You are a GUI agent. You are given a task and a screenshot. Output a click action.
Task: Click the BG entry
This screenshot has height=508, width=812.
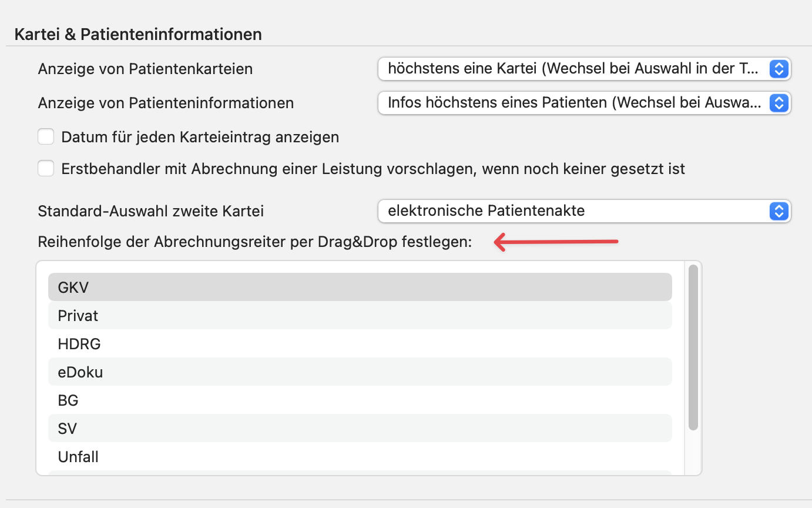[x=360, y=400]
